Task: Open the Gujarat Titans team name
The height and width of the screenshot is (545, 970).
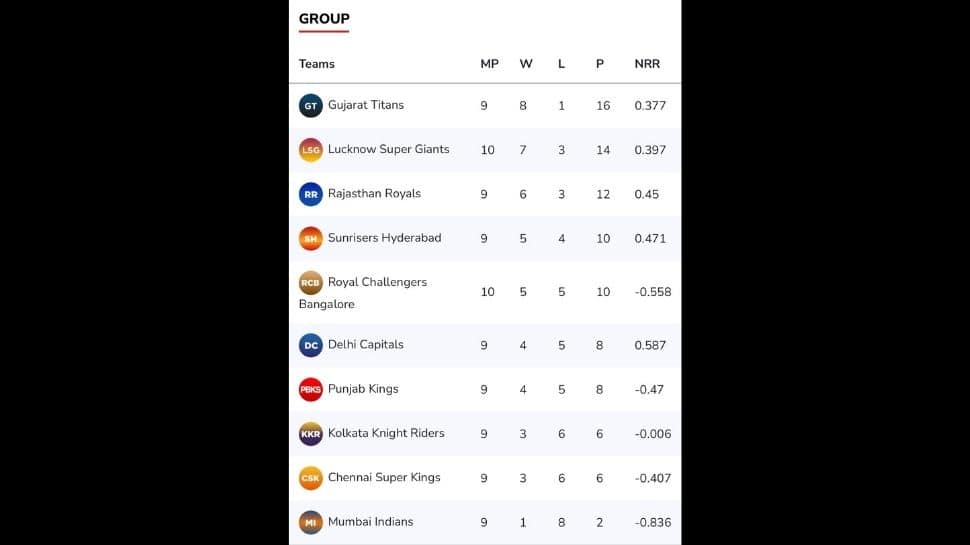Action: point(366,105)
